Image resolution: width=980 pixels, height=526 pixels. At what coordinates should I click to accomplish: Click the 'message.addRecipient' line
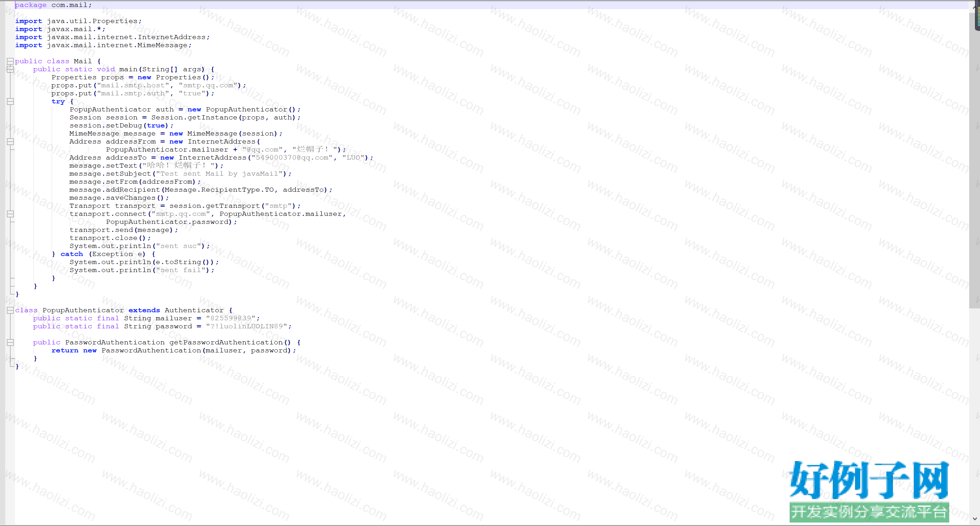point(201,190)
